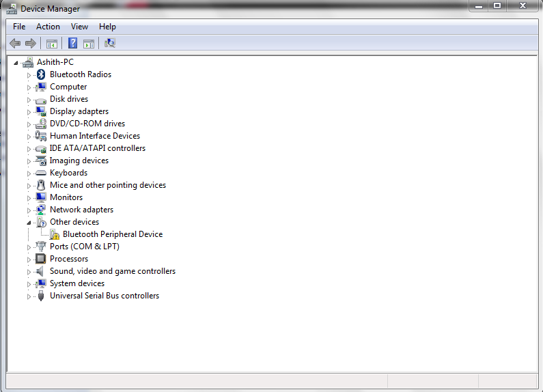Click Scan for hardware changes icon
Screen dimensions: 543x392
tap(110, 43)
